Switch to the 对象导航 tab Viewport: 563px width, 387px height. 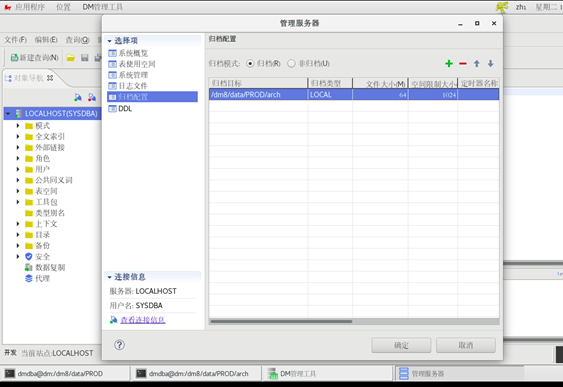[x=29, y=78]
